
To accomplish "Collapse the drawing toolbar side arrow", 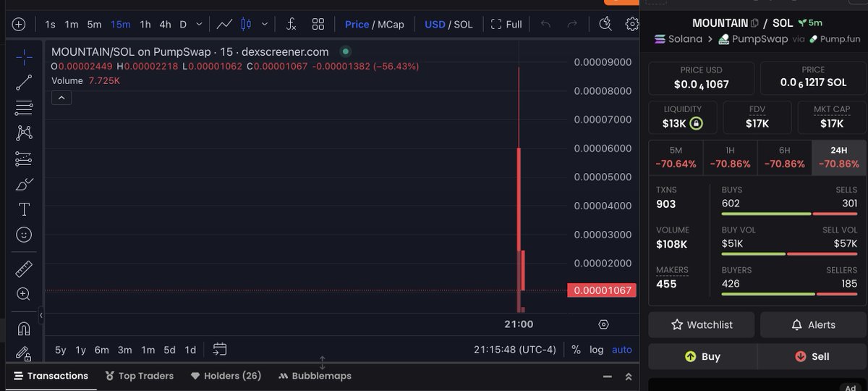I will tap(41, 316).
